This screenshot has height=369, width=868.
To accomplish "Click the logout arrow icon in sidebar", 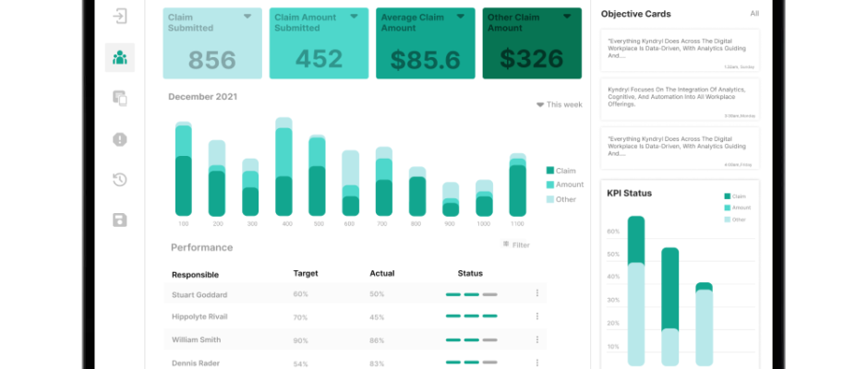I will click(x=119, y=16).
